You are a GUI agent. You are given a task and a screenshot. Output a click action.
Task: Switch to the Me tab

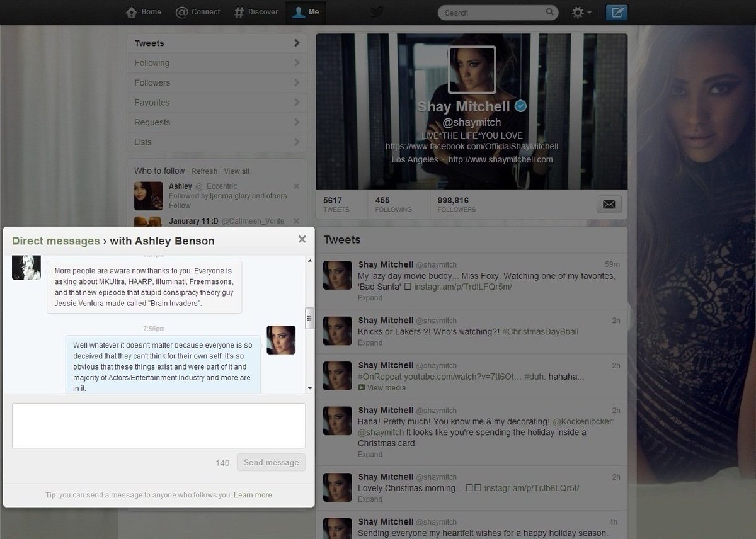pos(306,11)
